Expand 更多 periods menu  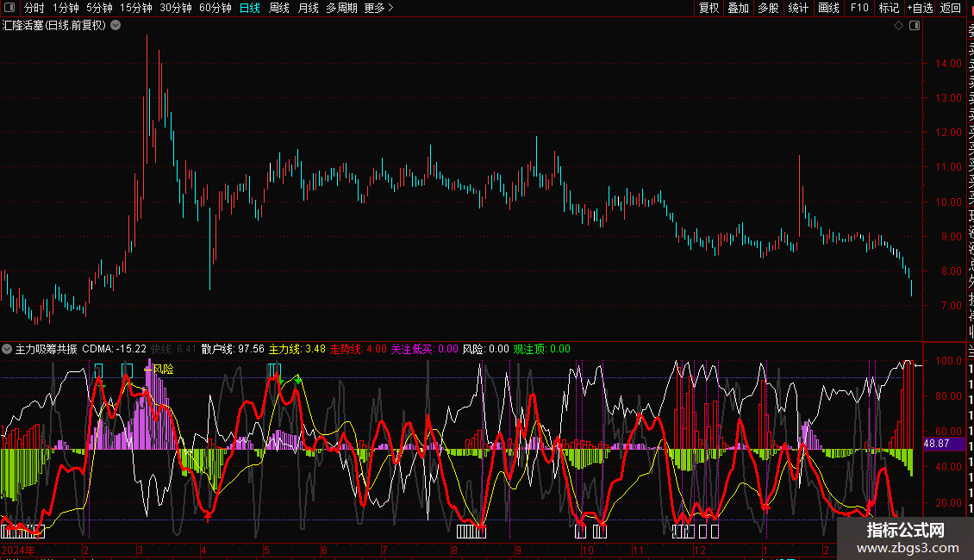click(x=378, y=8)
